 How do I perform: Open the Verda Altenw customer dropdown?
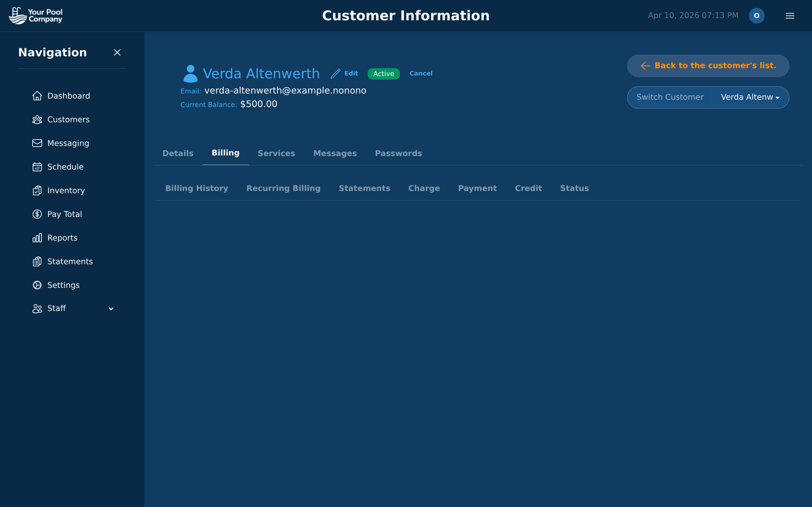click(750, 97)
